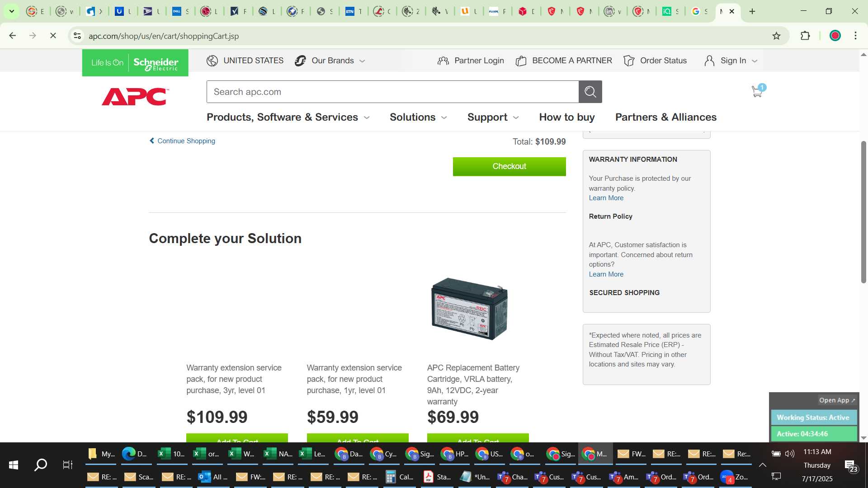868x488 pixels.
Task: Click the APC Replacement Battery Cartridge image
Action: [x=470, y=309]
